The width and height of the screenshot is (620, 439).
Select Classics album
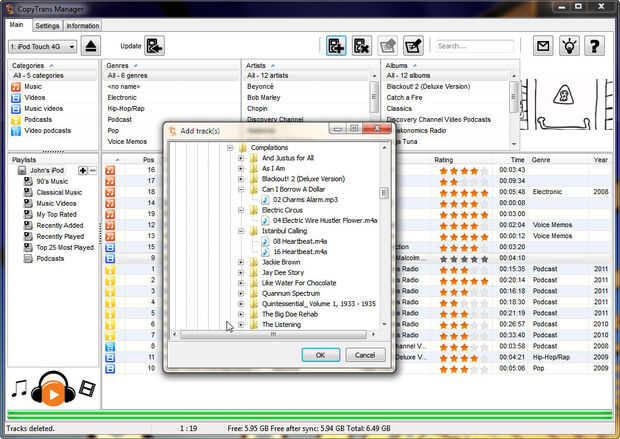pyautogui.click(x=399, y=108)
